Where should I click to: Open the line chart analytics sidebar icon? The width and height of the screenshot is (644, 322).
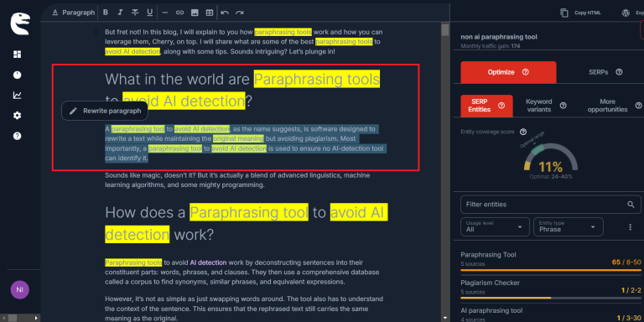tap(18, 96)
